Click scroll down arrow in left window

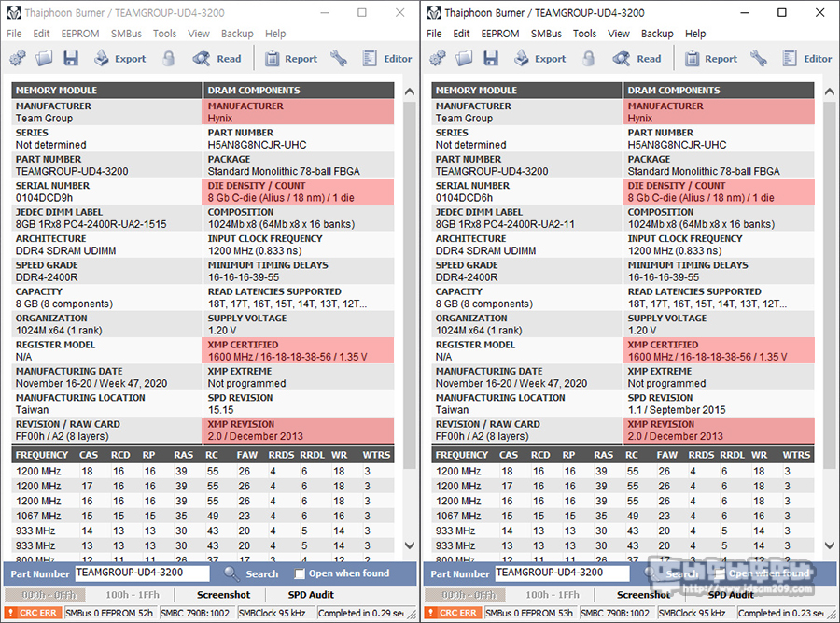pos(410,545)
